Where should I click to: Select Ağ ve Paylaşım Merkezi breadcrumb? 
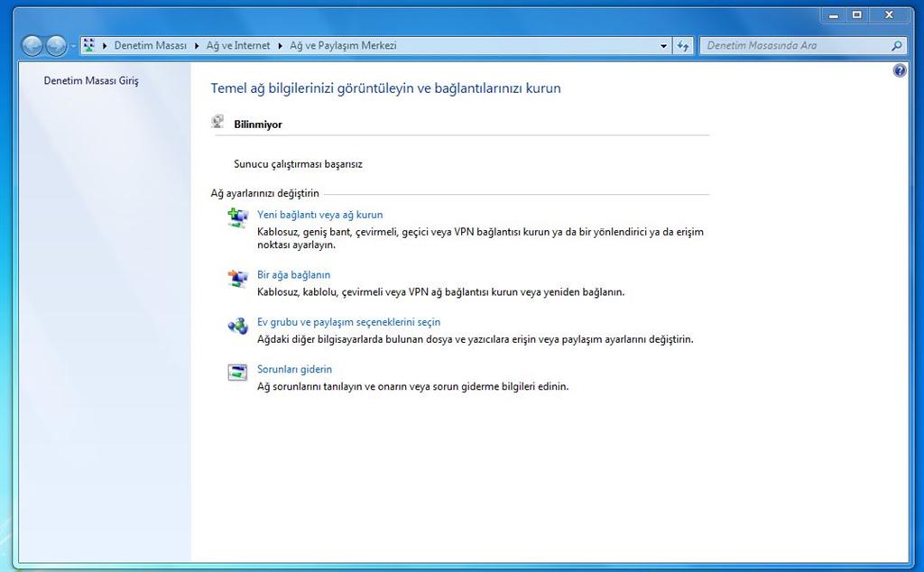point(343,45)
